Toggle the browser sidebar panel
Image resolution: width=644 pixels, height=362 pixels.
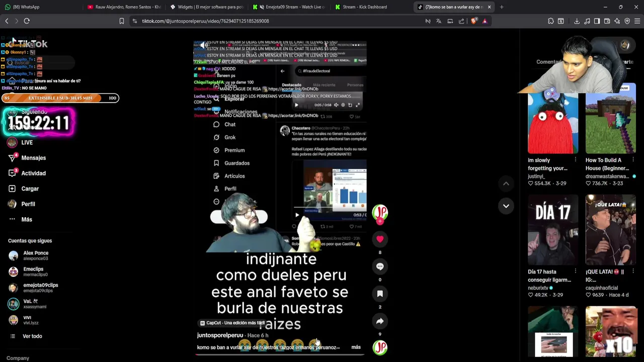coord(597,21)
